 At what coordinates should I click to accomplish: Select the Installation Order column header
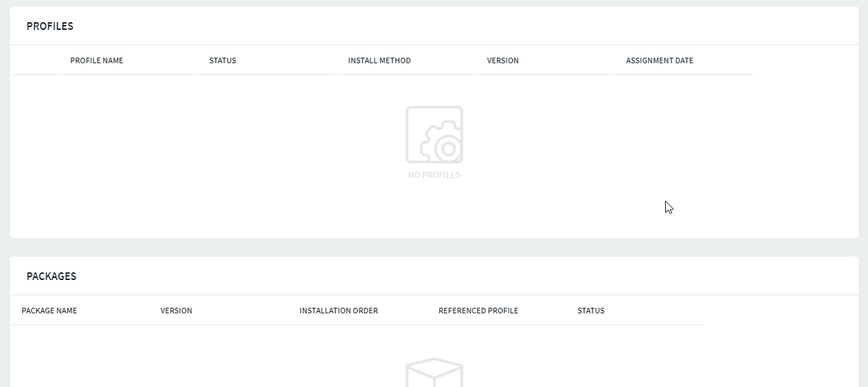point(338,311)
